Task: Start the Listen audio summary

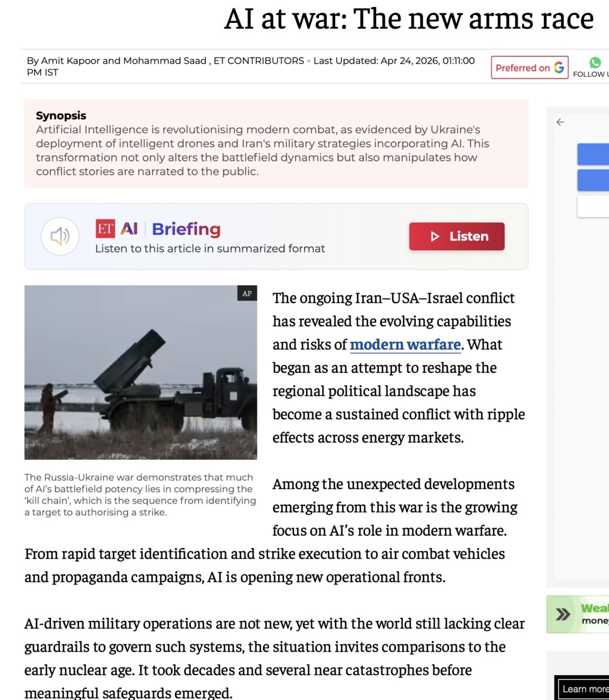Action: click(x=456, y=236)
